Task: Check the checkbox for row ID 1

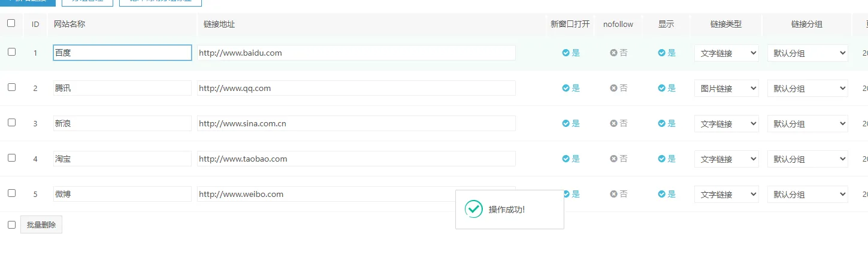Action: coord(11,51)
